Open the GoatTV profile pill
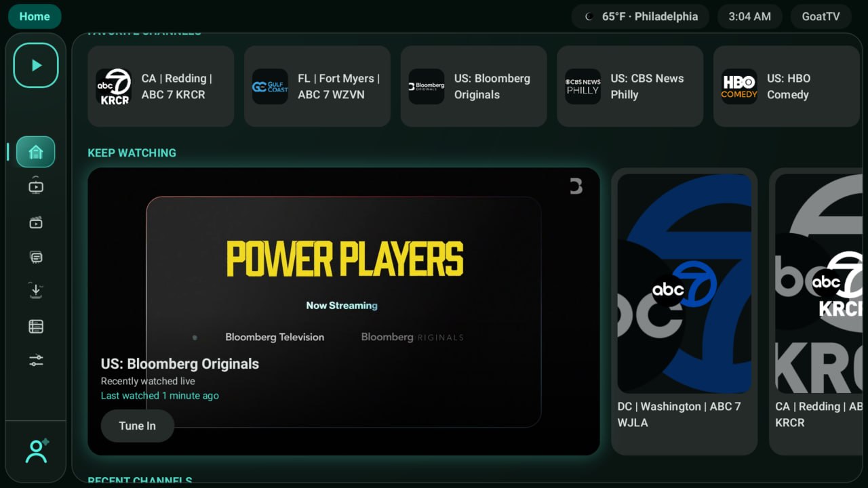Viewport: 868px width, 488px height. (821, 16)
